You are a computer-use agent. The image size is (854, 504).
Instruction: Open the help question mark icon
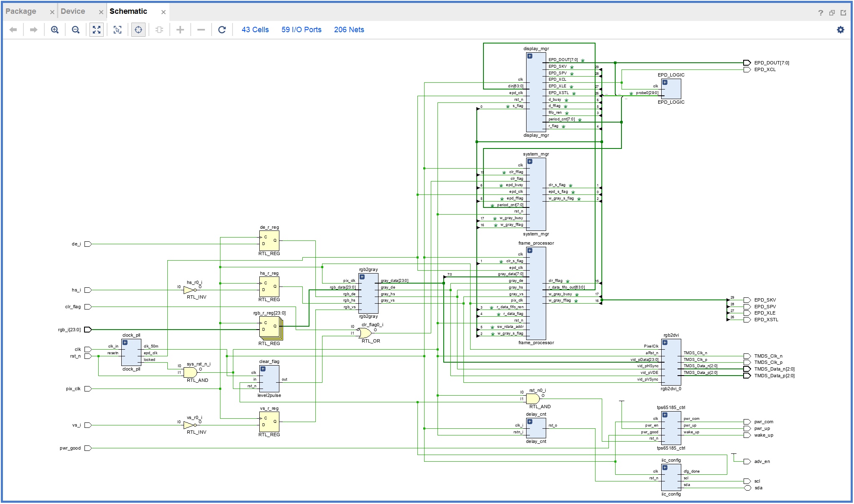tap(821, 13)
